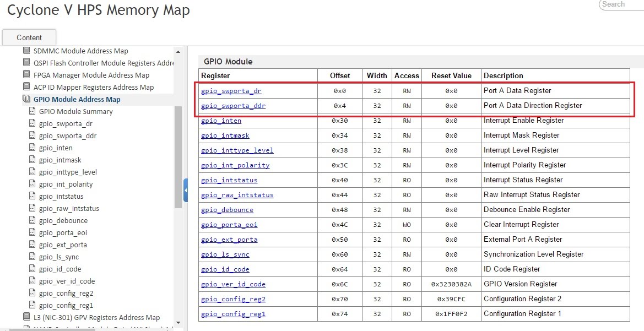Screen dimensions: 644x331
Task: Open SDMMC Module Address Map tree entry
Action: point(81,51)
